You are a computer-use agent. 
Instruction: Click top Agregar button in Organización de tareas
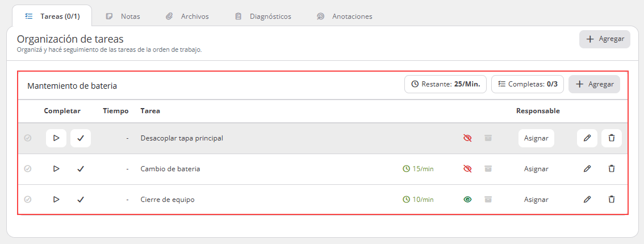click(605, 39)
